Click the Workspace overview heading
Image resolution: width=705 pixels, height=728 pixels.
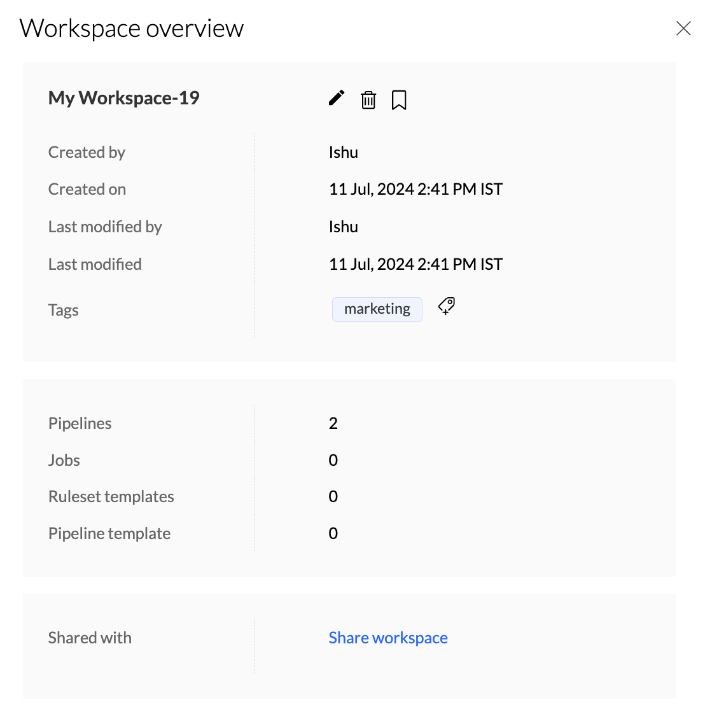point(132,29)
